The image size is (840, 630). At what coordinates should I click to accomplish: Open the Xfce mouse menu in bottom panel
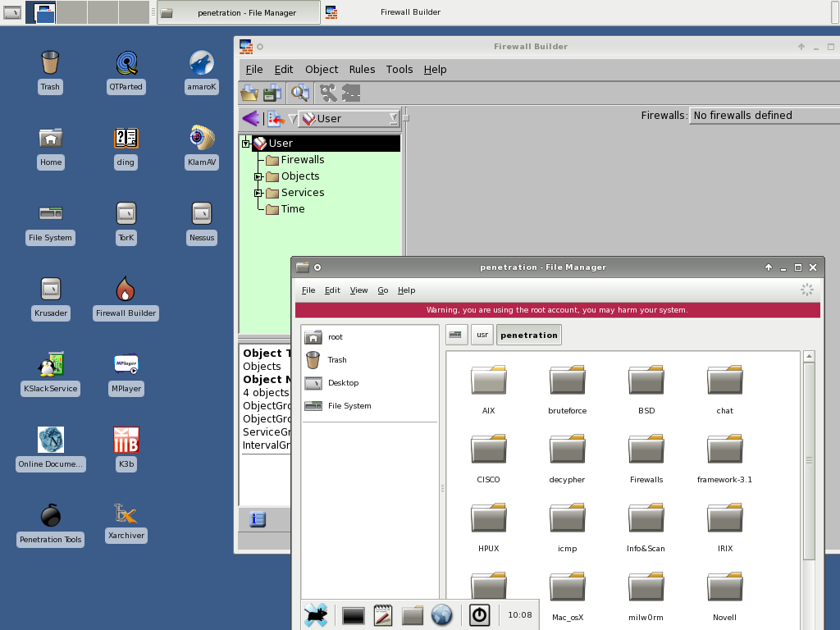316,615
